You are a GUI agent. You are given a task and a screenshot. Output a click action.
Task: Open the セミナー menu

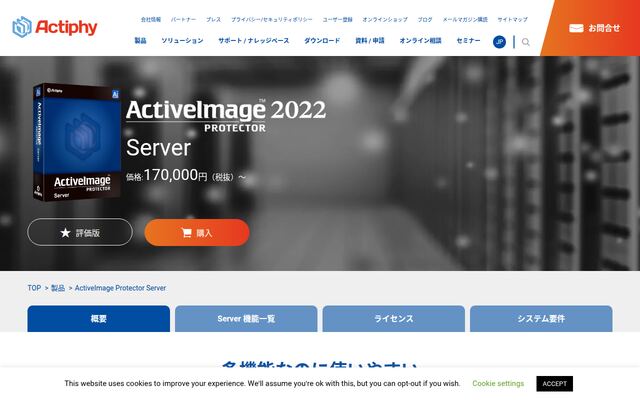468,40
